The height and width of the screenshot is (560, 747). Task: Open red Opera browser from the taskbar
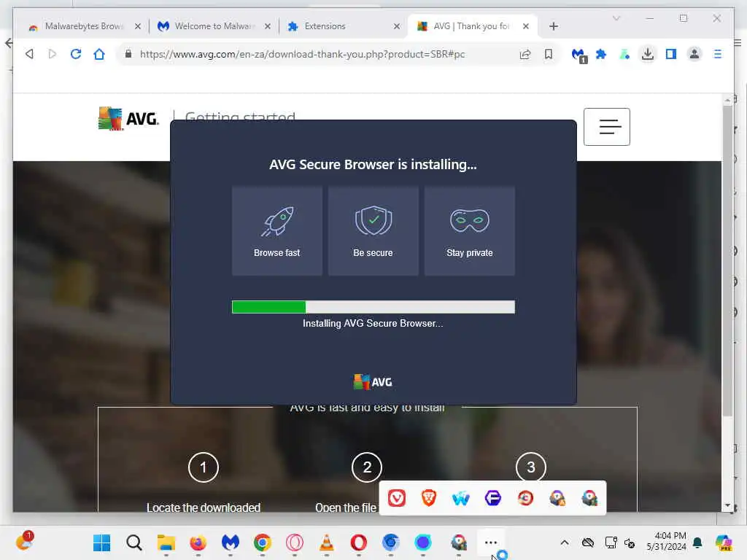359,542
